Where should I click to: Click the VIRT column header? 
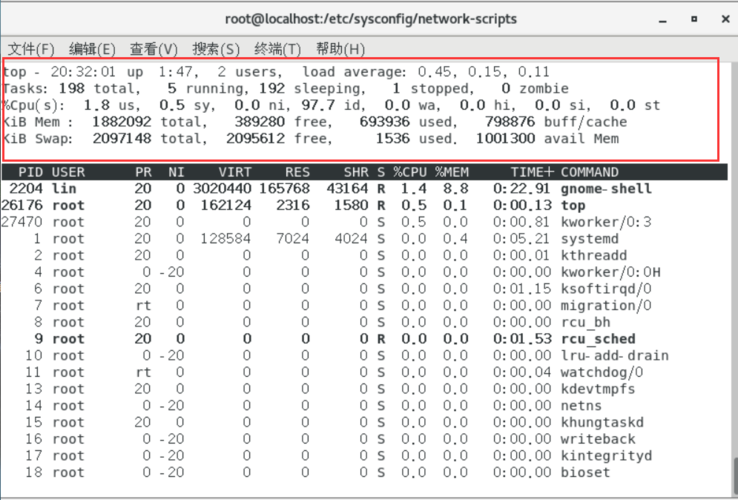point(235,172)
